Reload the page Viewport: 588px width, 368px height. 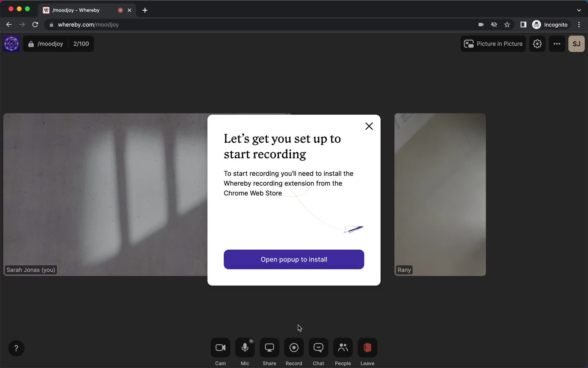tap(35, 25)
